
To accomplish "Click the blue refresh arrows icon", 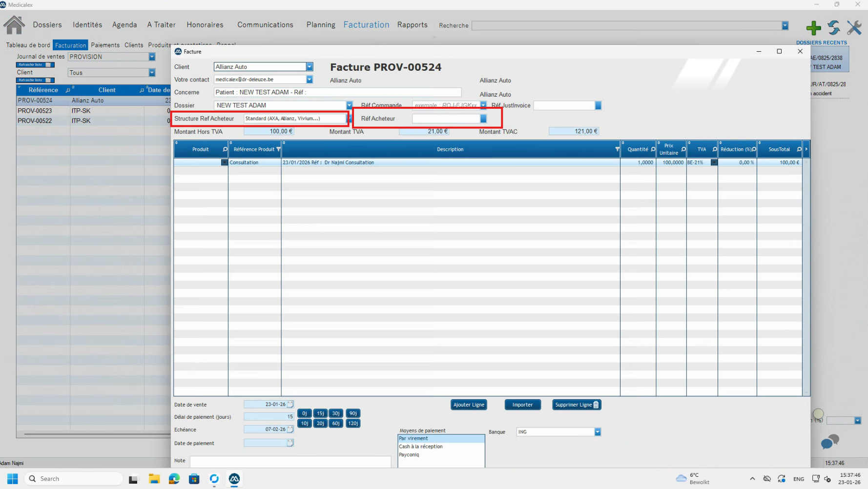I will pos(834,28).
